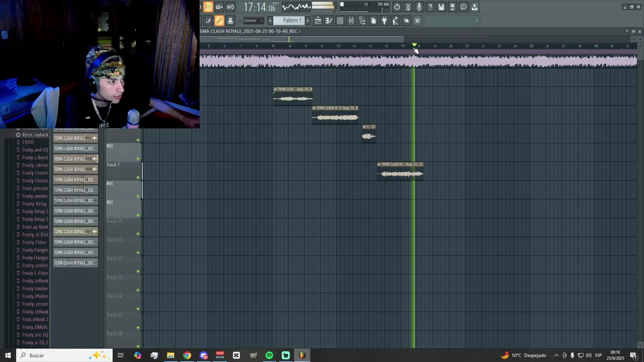Toggle the active link controller icon
The image size is (644, 362).
[x=219, y=21]
